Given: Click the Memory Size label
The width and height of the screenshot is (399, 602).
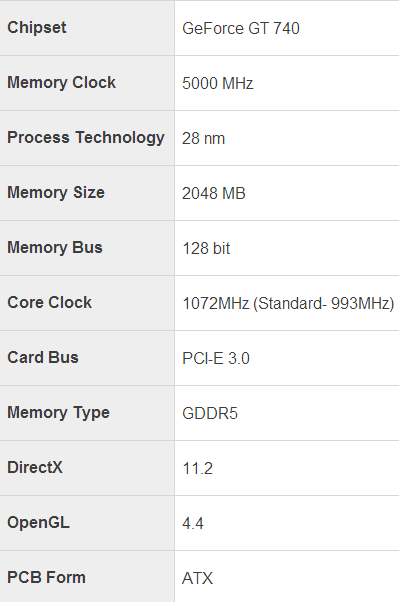Looking at the screenshot, I should click(x=56, y=192).
